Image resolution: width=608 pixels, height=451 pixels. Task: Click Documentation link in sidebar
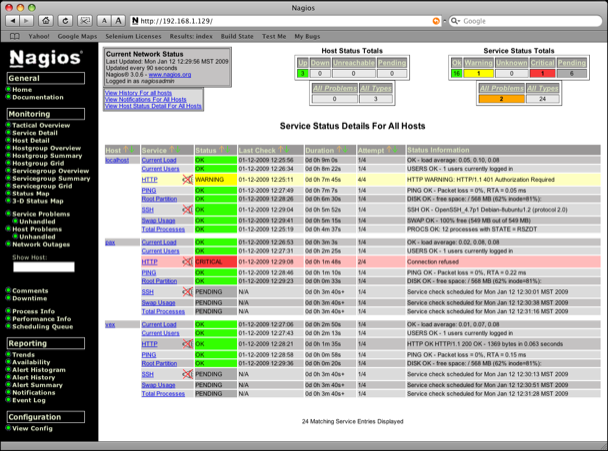38,97
